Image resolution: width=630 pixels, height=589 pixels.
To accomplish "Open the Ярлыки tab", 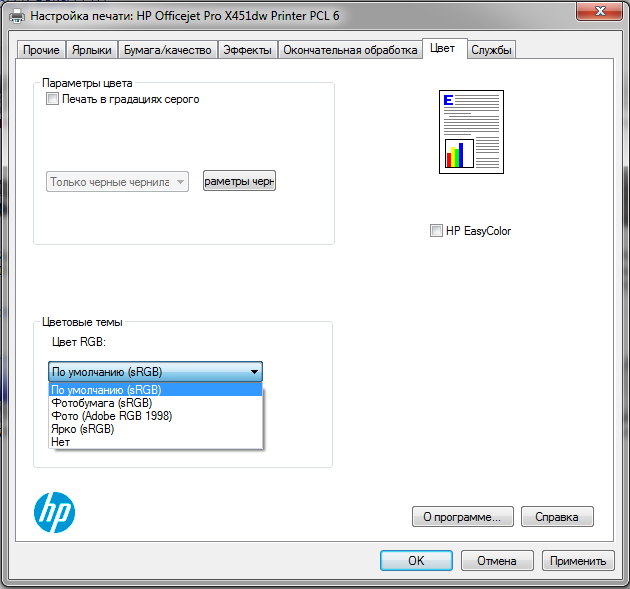I will click(x=92, y=50).
